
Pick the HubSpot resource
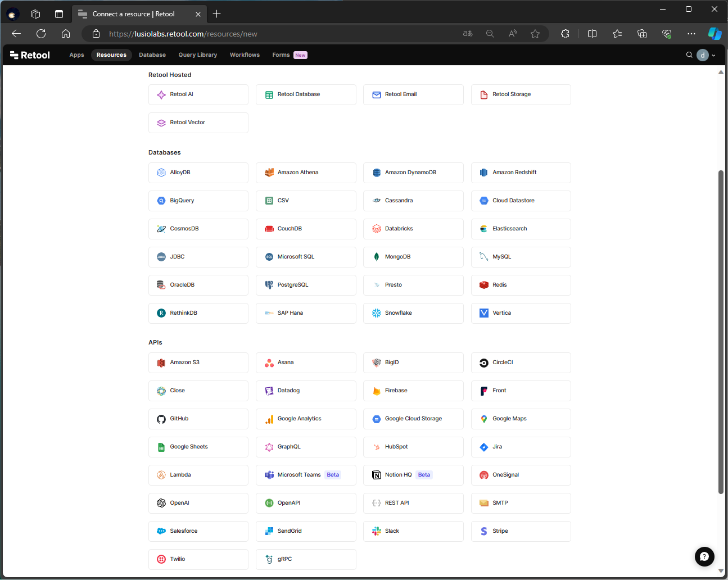coord(413,447)
